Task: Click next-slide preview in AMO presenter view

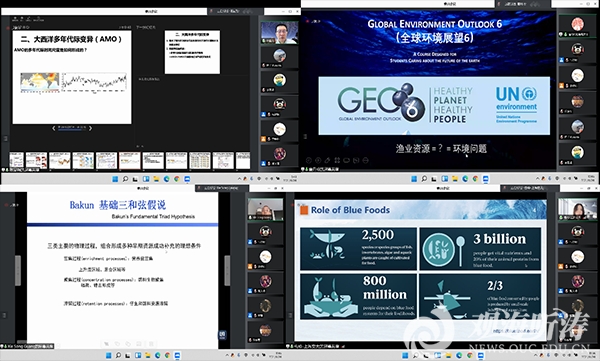Action: (192, 52)
